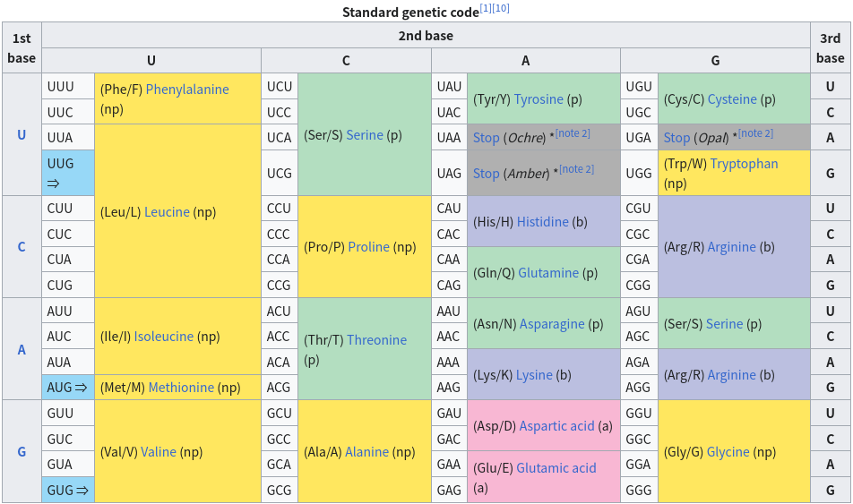Click citation [1] in the table caption
This screenshot has width=853, height=504.
(x=486, y=9)
